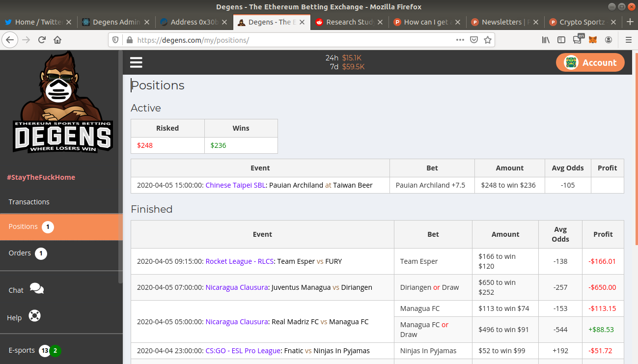Image resolution: width=638 pixels, height=364 pixels.
Task: Close the Degens Admin tab
Action: 146,22
